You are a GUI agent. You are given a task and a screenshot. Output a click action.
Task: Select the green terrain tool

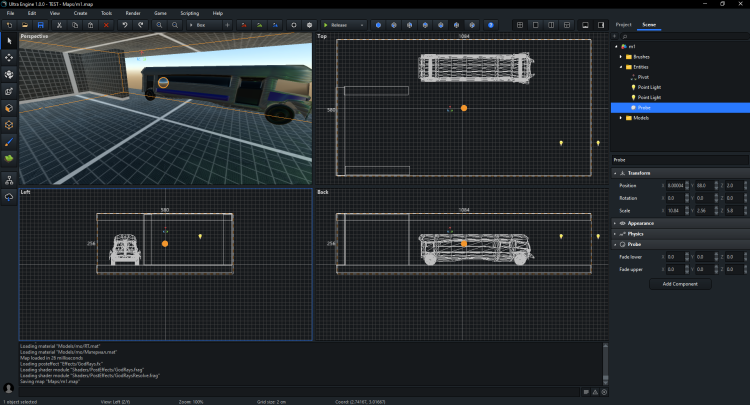coord(9,158)
